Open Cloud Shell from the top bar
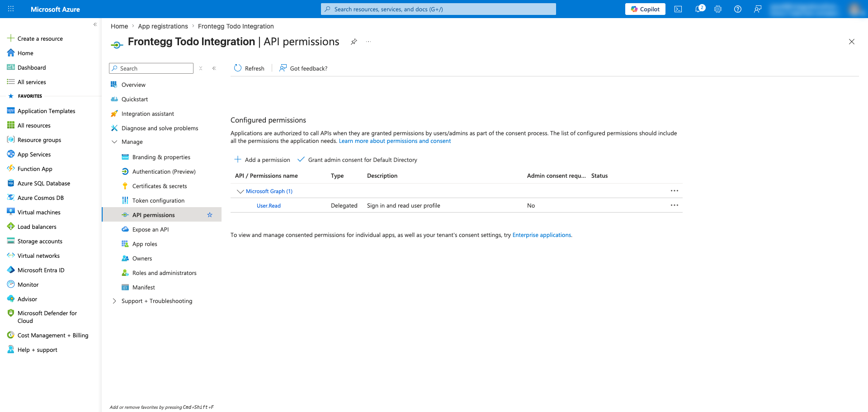Screen dimensions: 868x412 click(x=678, y=9)
